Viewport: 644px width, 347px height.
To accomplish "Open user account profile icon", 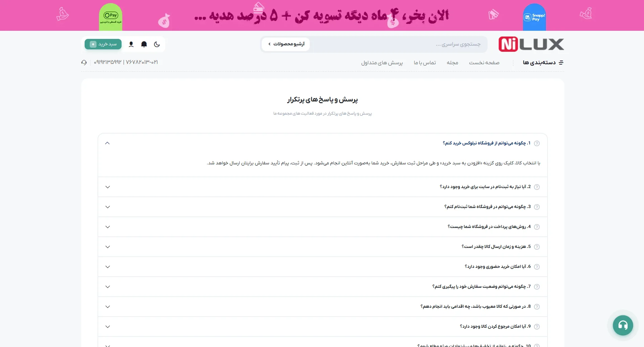I will coord(131,44).
